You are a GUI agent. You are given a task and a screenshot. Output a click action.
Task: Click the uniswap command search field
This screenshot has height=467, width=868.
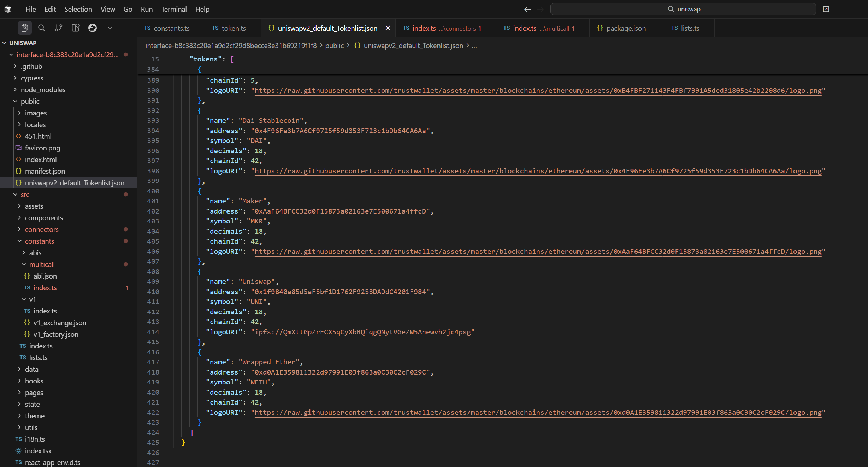(x=683, y=9)
